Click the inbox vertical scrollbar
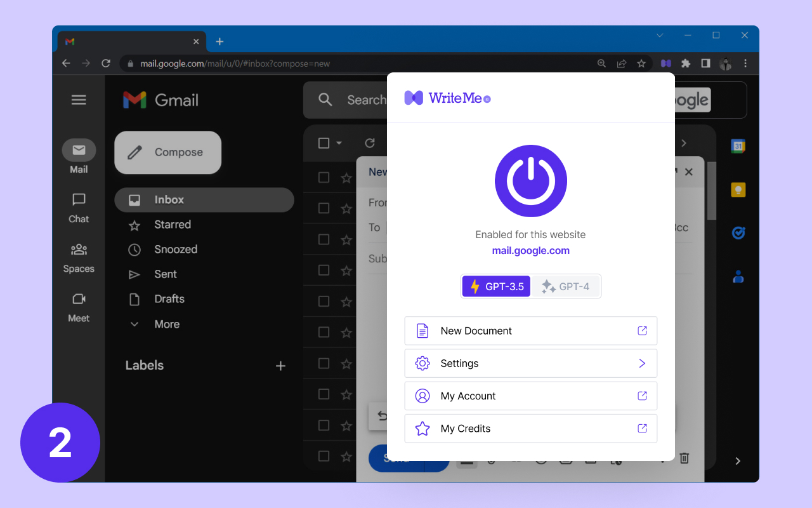Viewport: 812px width, 508px height. tap(712, 190)
